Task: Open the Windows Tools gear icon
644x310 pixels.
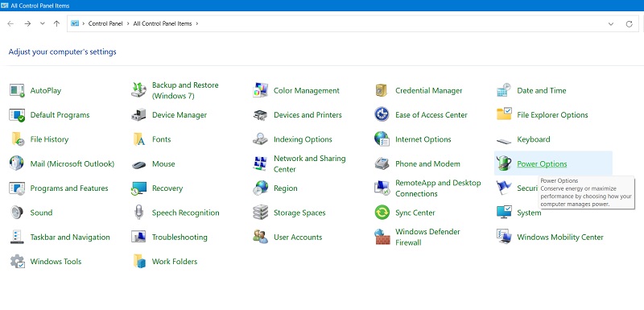Action: 17,262
